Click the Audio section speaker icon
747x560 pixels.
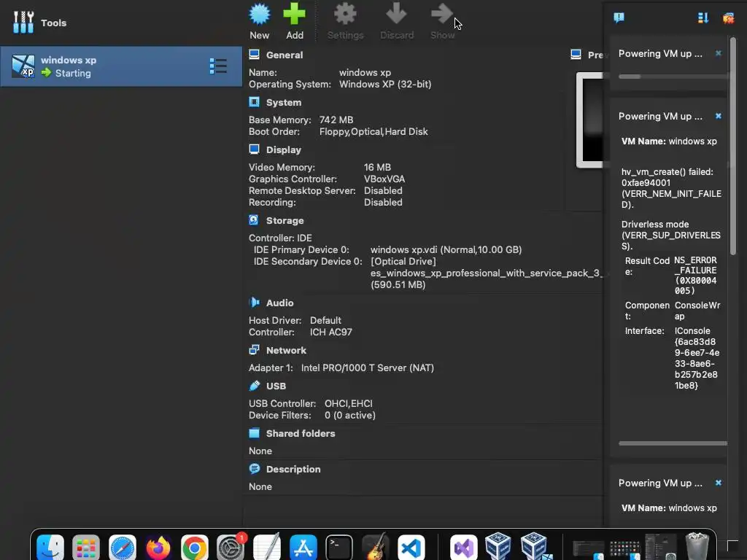pos(255,303)
